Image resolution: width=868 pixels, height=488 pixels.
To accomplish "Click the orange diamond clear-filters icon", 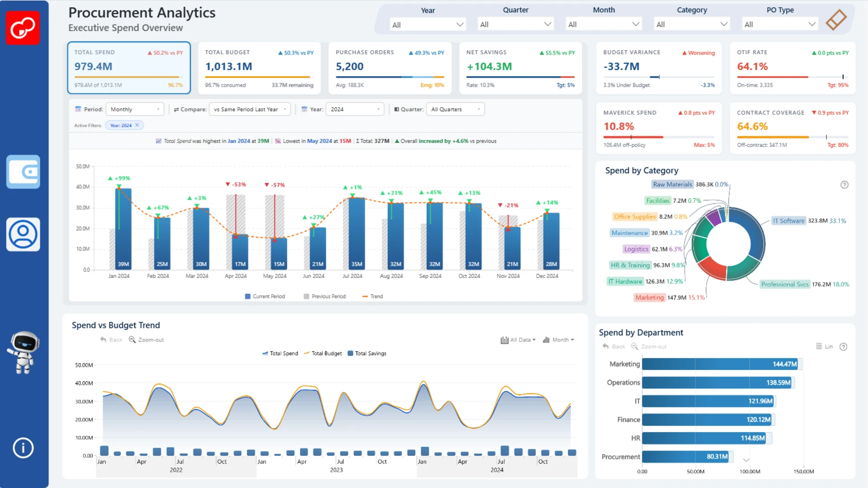I will point(836,20).
